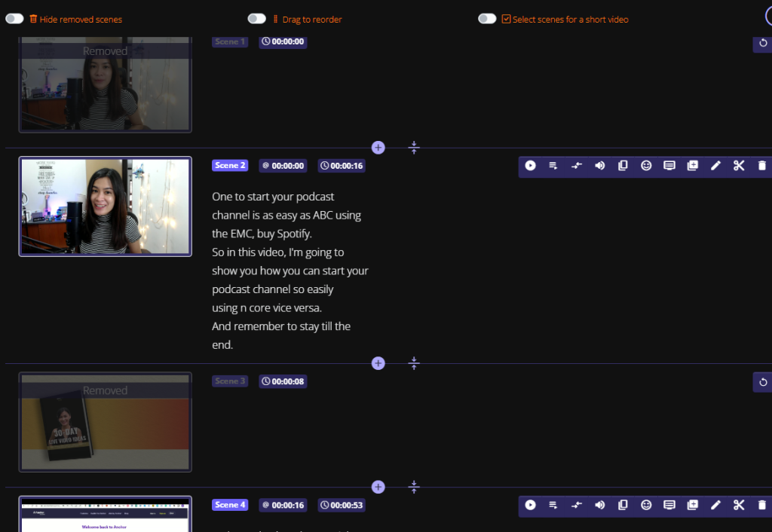
Task: Click the merge icon between Scene 3 and 4
Action: 414,487
